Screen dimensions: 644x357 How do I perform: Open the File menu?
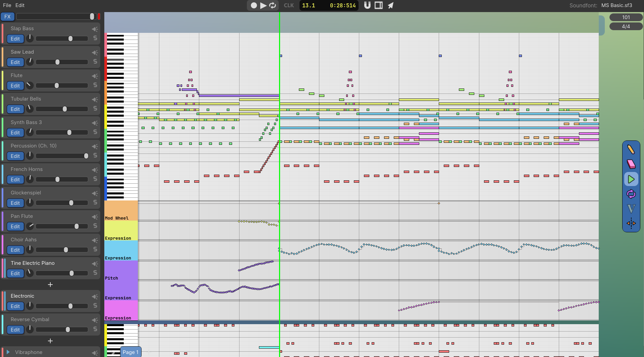tap(7, 5)
